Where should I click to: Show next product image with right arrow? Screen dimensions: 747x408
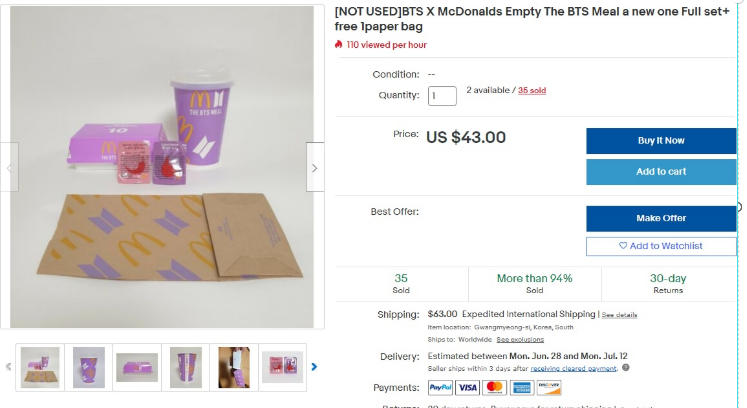pos(314,168)
